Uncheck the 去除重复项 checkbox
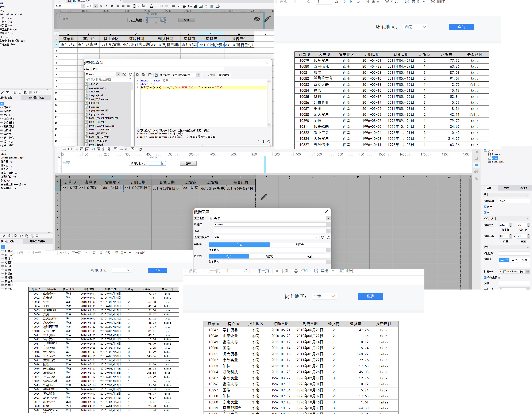Image resolution: width=532 pixels, height=414 pixels. 485,277
